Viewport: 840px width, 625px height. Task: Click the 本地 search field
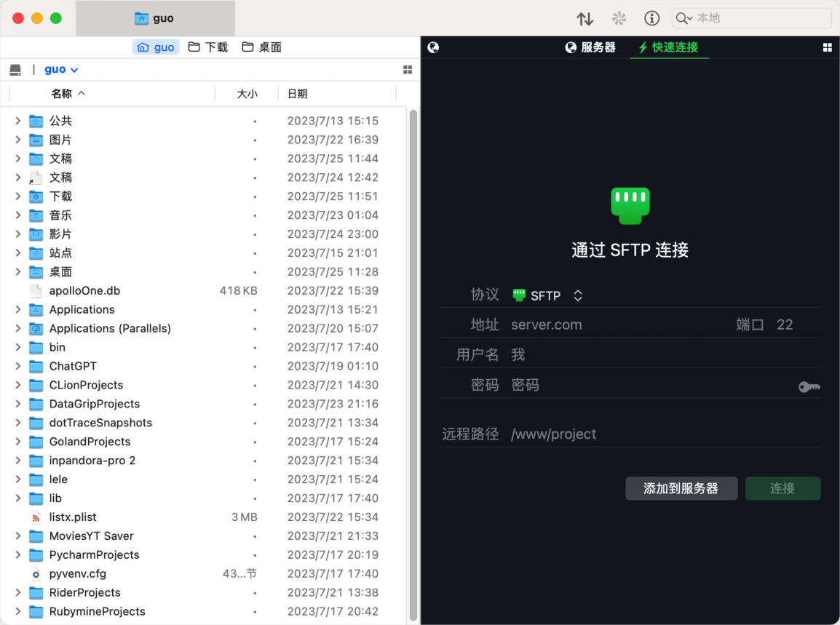click(x=751, y=18)
